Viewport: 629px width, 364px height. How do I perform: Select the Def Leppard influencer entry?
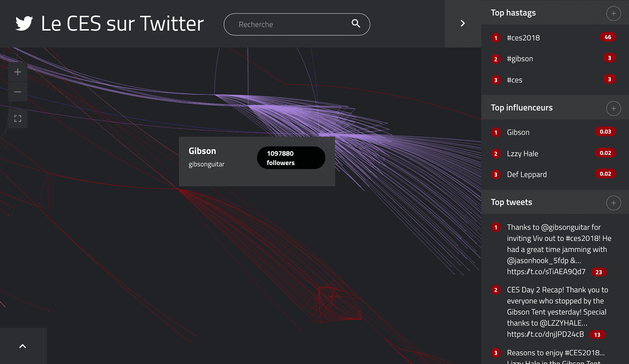(527, 175)
